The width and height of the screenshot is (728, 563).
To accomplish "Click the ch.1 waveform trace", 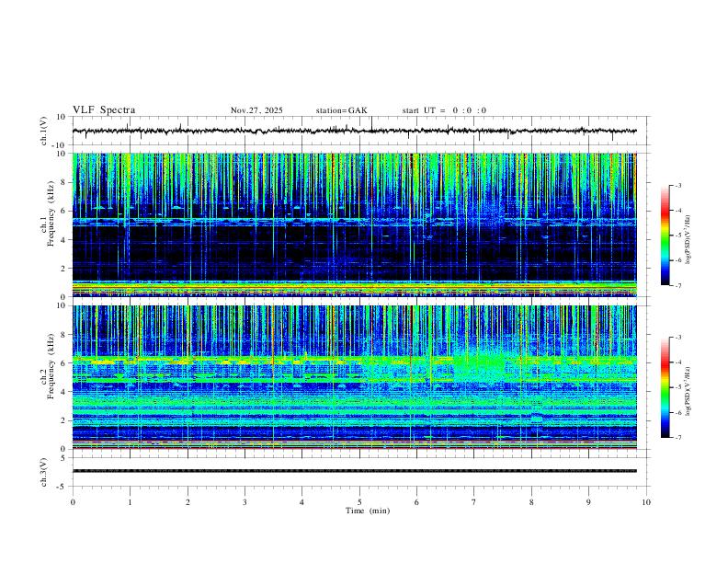I will 354,131.
